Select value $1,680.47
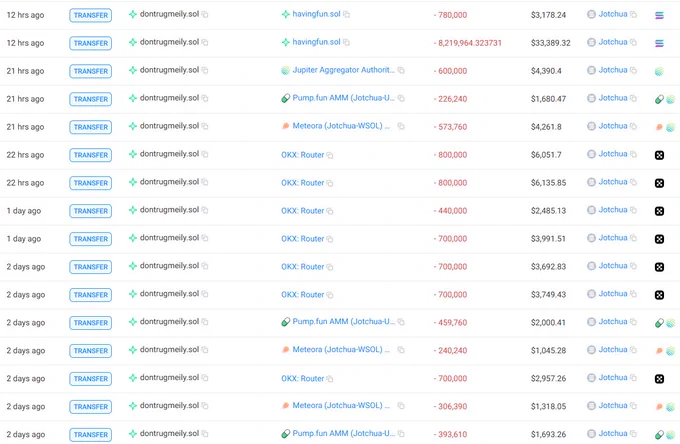The width and height of the screenshot is (680, 444). pyautogui.click(x=548, y=99)
